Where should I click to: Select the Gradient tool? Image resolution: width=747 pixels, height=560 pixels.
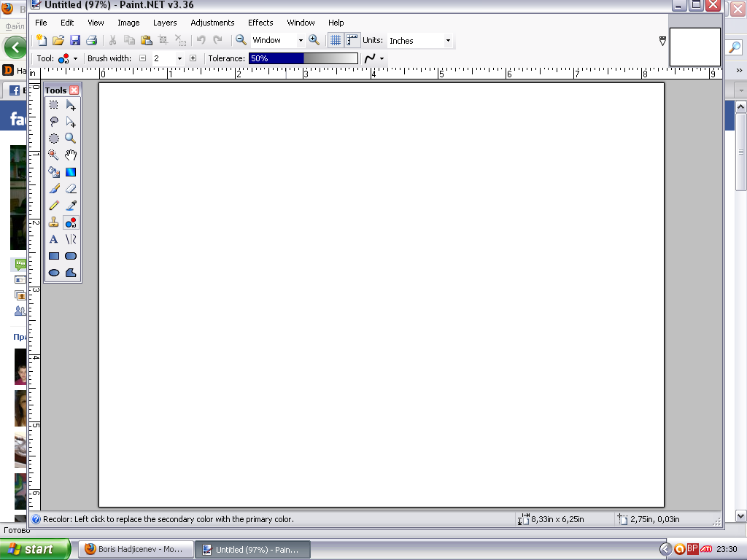tap(71, 172)
